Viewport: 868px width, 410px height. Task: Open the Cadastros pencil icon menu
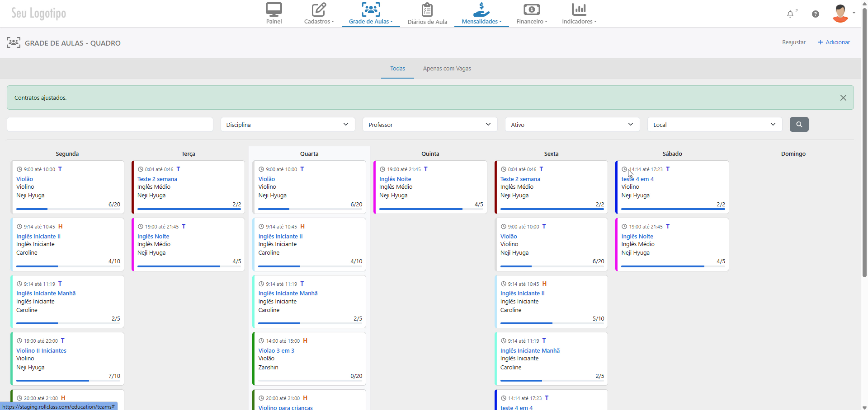(319, 9)
